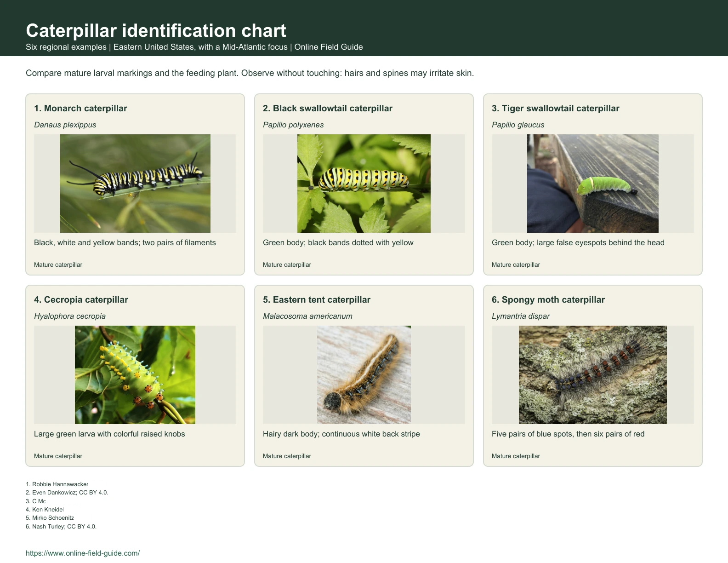Click the scientific name 'Papilio glaucus'
Screen dimensions: 728x563
coord(518,125)
